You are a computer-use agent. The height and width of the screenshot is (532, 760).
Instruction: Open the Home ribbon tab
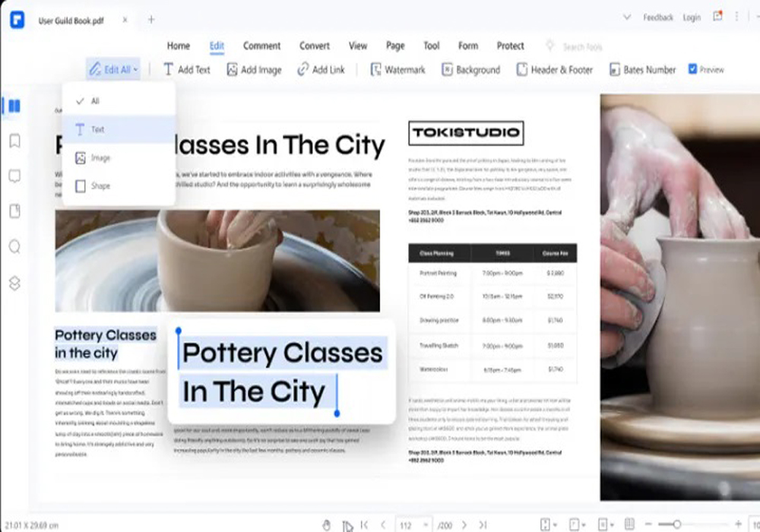point(179,46)
